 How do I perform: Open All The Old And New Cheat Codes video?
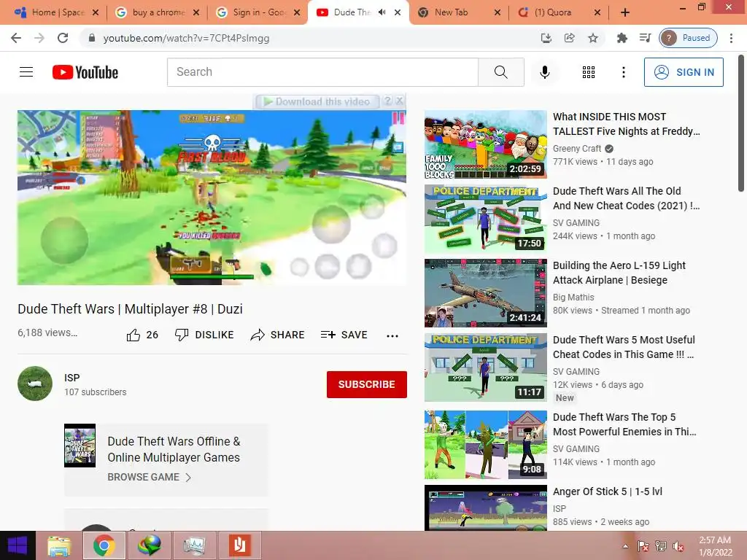(626, 198)
